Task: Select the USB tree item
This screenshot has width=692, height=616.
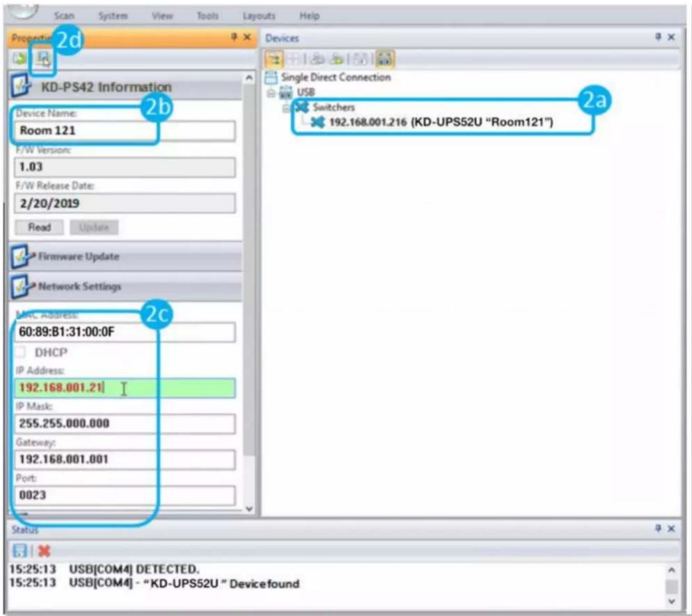Action: 305,93
